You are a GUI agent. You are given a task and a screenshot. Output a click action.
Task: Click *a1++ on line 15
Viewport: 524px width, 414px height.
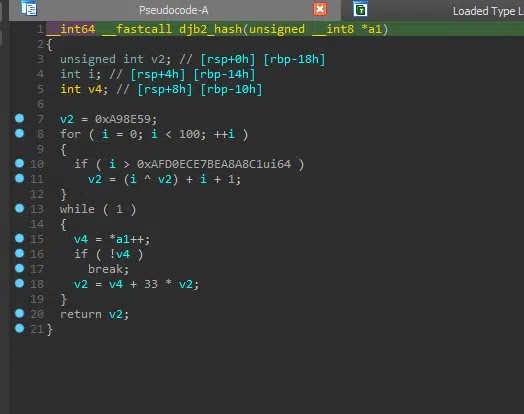click(x=126, y=239)
